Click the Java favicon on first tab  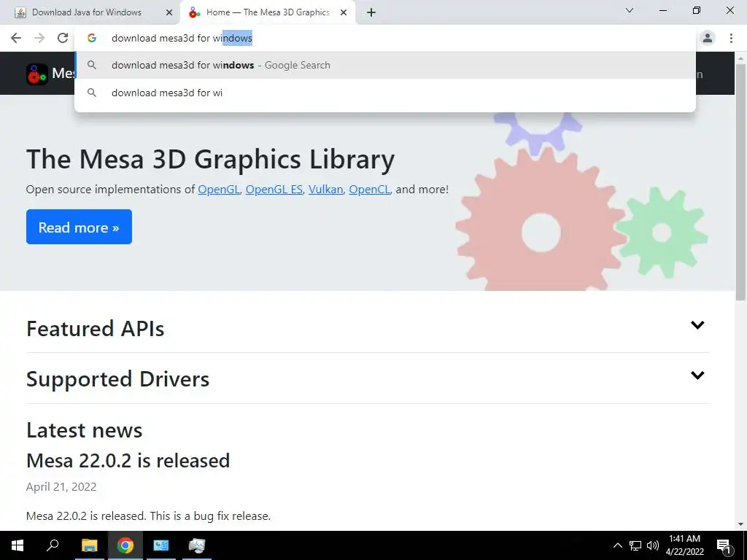pos(20,13)
